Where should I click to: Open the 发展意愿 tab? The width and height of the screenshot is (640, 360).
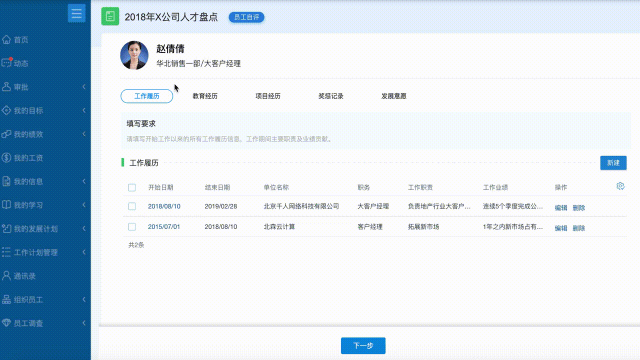pos(393,96)
